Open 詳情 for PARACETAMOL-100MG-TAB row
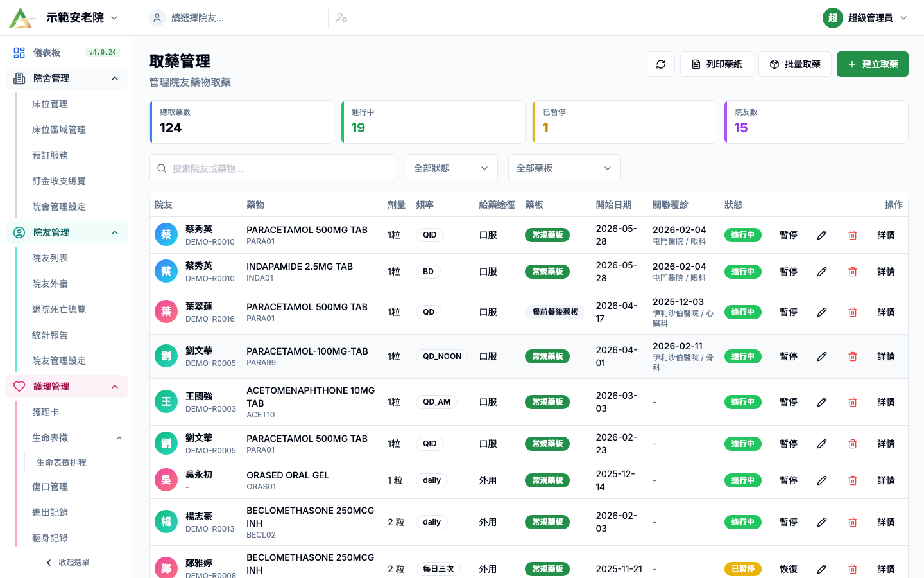The image size is (924, 578). click(886, 356)
